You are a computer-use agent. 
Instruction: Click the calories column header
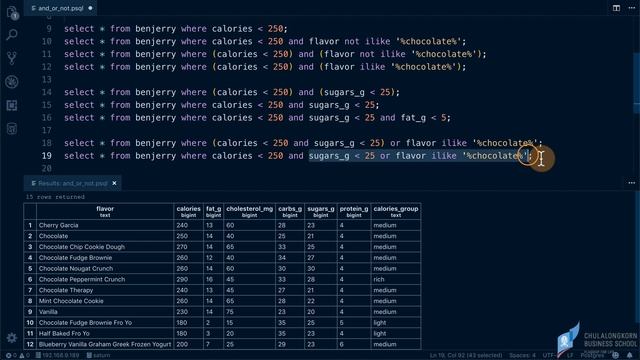click(x=188, y=211)
